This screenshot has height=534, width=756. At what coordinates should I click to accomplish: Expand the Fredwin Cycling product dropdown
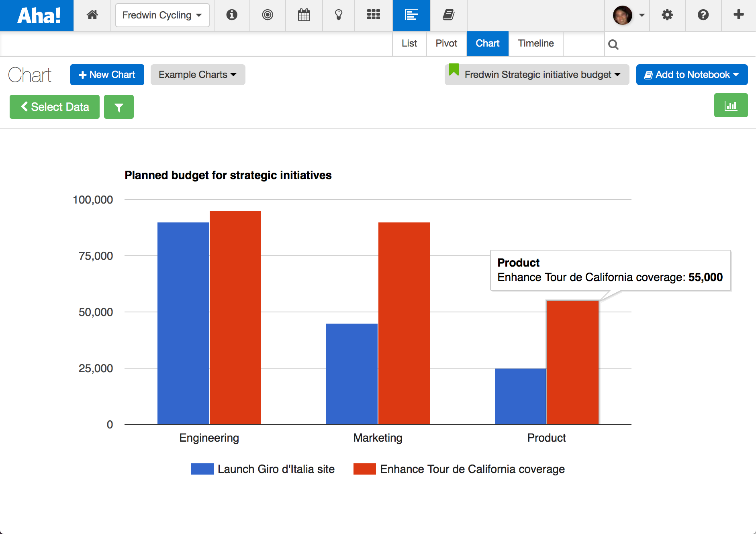point(162,15)
